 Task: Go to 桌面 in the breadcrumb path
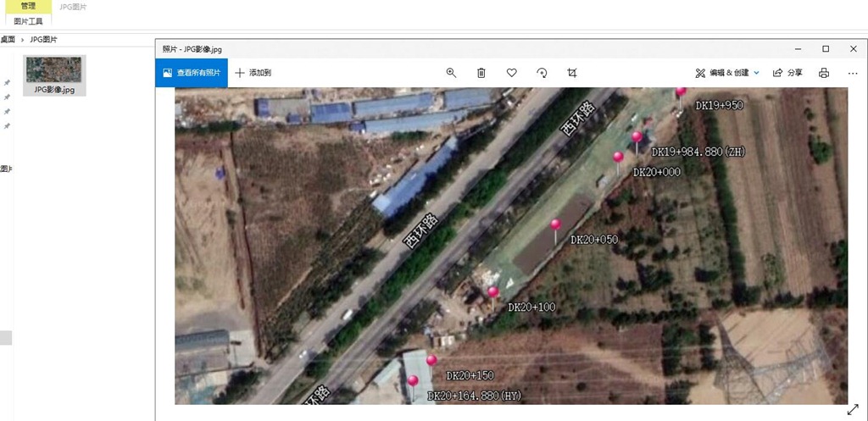coord(8,40)
